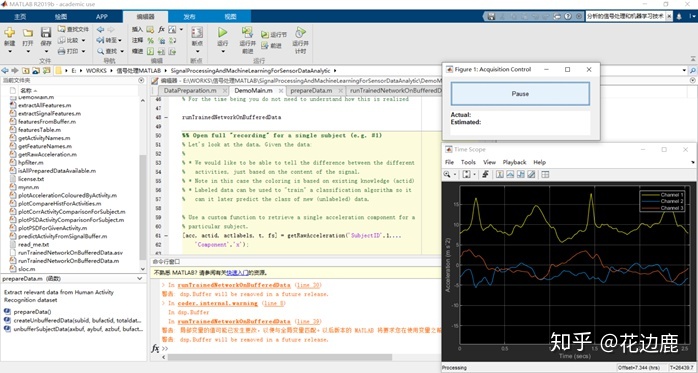Click the address bar back arrow
698x373 pixels.
click(x=5, y=70)
